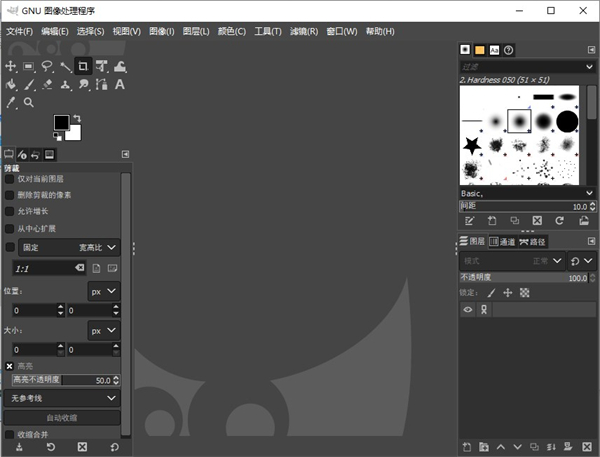Click the Zoom magnifier tool
Viewport: 600px width, 457px height.
pos(29,102)
